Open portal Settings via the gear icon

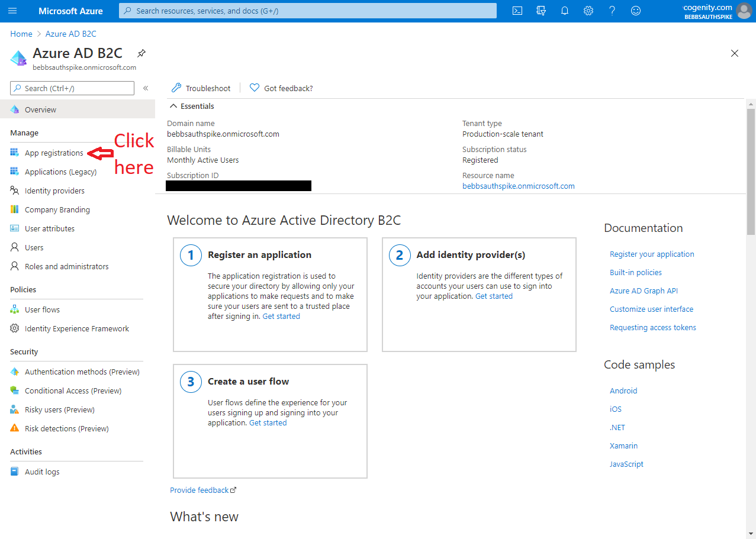(588, 11)
